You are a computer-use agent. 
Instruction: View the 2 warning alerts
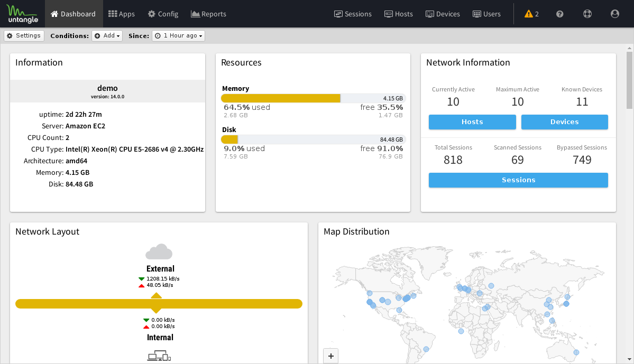[x=532, y=14]
